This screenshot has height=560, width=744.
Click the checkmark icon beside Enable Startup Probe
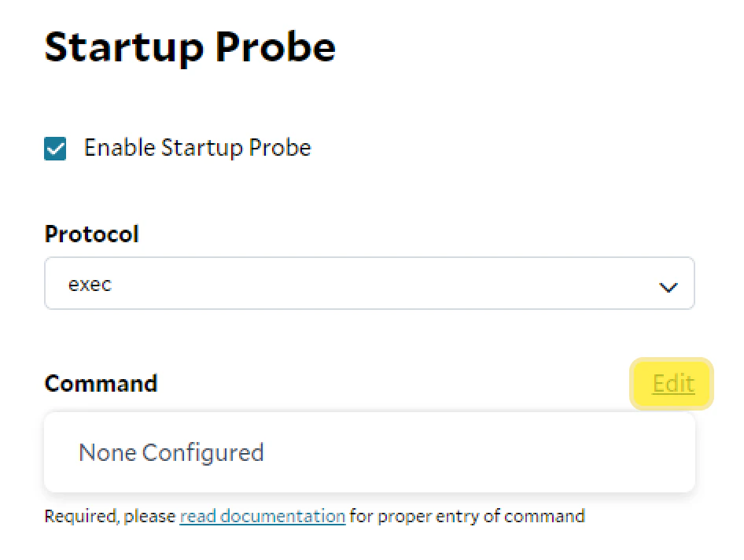pos(55,149)
